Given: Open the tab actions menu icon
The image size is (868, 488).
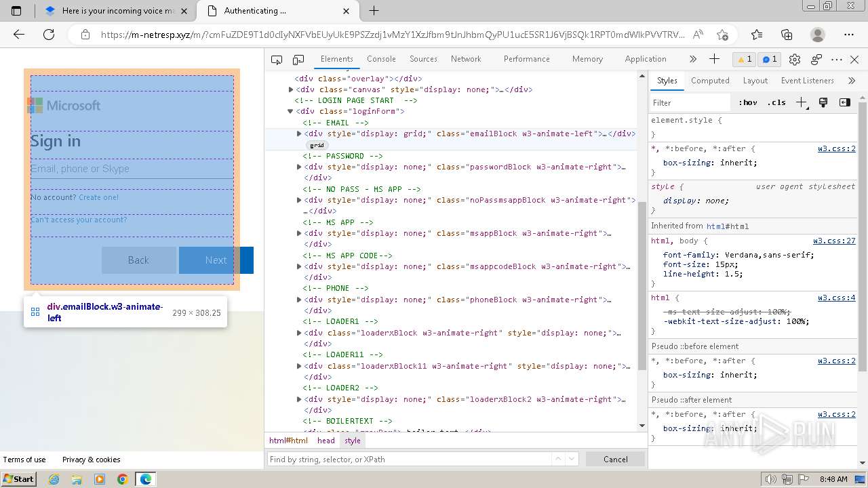Looking at the screenshot, I should point(17,11).
